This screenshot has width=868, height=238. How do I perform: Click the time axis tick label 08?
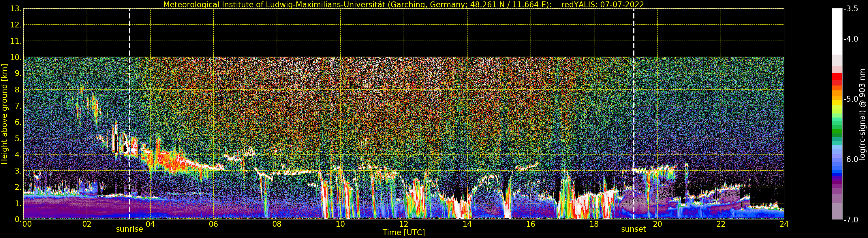[277, 224]
